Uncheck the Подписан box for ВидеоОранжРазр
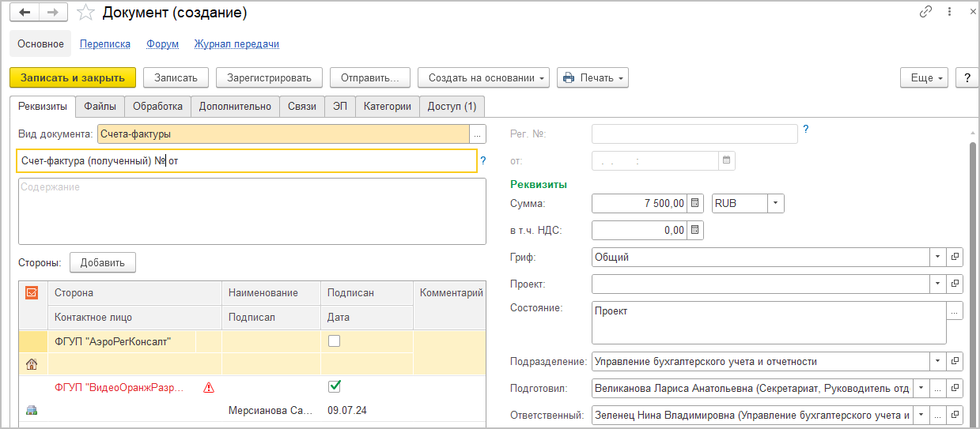The image size is (980, 429). (335, 387)
